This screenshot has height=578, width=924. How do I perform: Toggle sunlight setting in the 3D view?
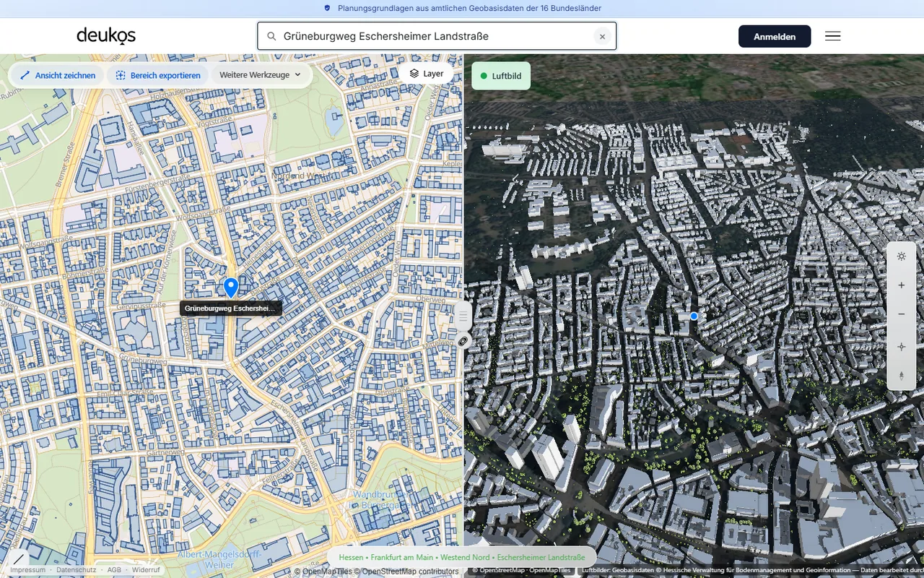click(901, 256)
